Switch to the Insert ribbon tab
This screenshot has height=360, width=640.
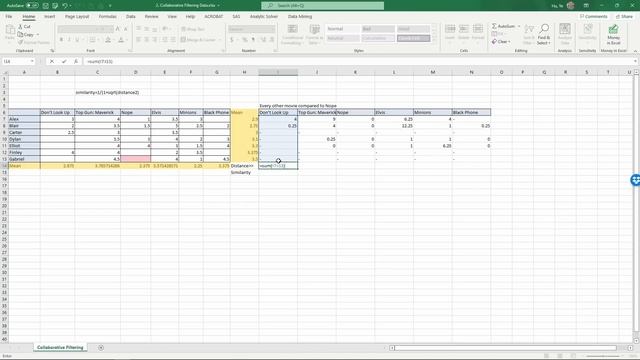pyautogui.click(x=49, y=16)
